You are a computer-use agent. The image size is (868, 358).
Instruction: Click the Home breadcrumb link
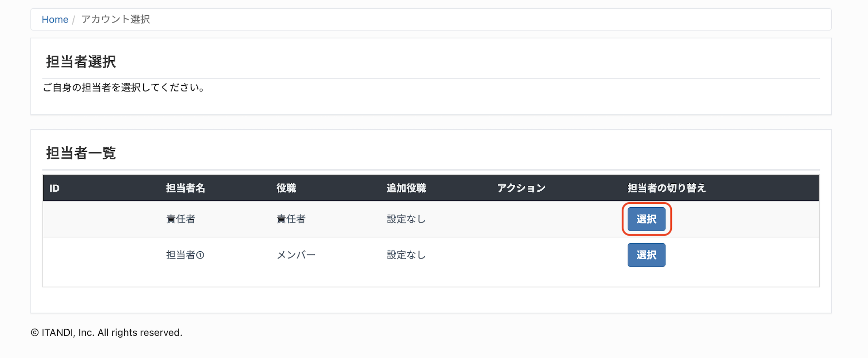(x=55, y=19)
